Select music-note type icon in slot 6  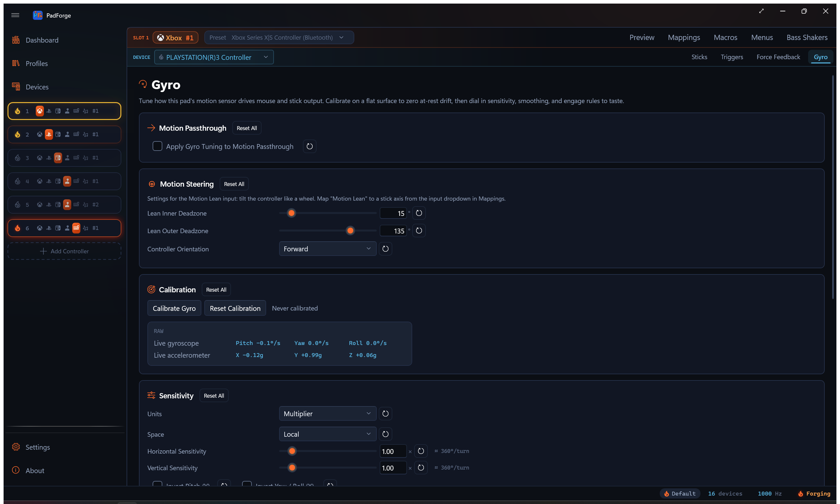(86, 228)
